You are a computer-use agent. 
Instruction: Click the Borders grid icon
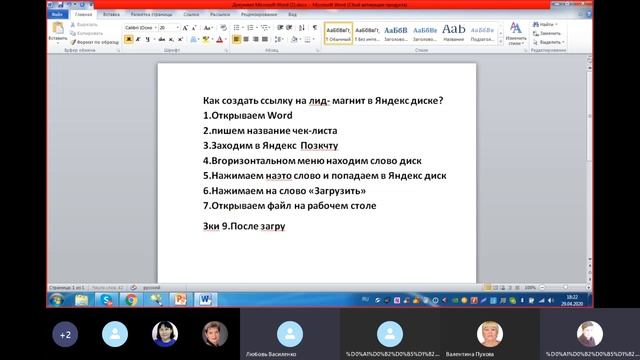[x=308, y=40]
